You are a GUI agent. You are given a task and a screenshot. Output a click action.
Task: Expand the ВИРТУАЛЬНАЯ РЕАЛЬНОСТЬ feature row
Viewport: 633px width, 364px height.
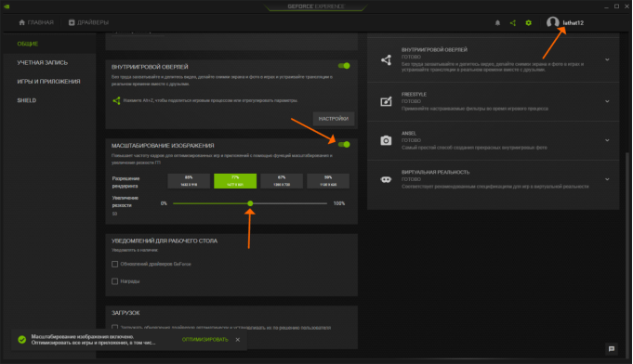point(607,179)
